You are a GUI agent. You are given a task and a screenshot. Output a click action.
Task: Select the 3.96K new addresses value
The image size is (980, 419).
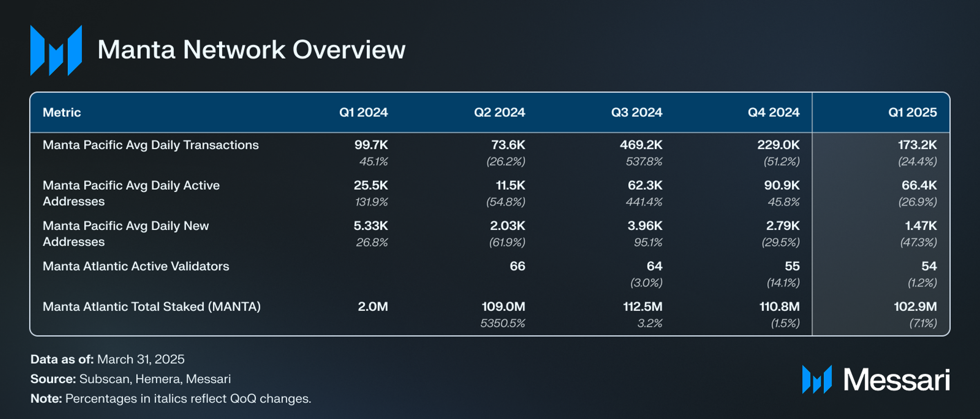pyautogui.click(x=645, y=226)
